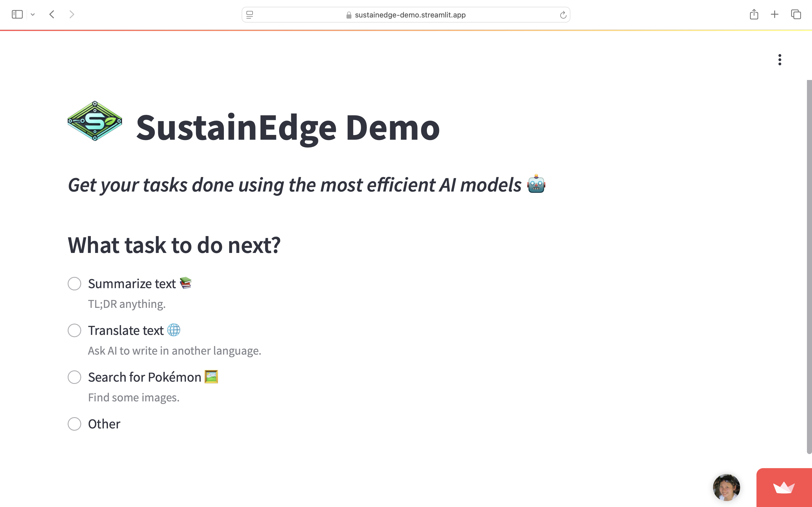The width and height of the screenshot is (812, 507).
Task: Click the red Streamlit crown badge
Action: pos(784,488)
